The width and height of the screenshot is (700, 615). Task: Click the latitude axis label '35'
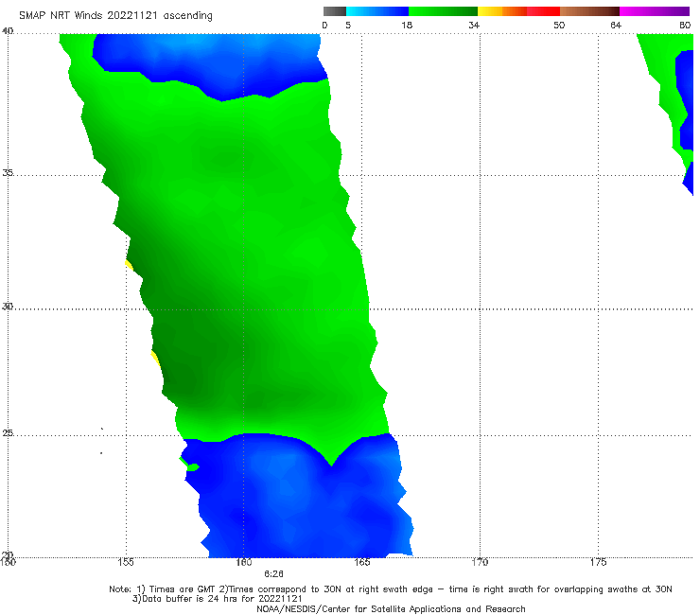(x=8, y=173)
